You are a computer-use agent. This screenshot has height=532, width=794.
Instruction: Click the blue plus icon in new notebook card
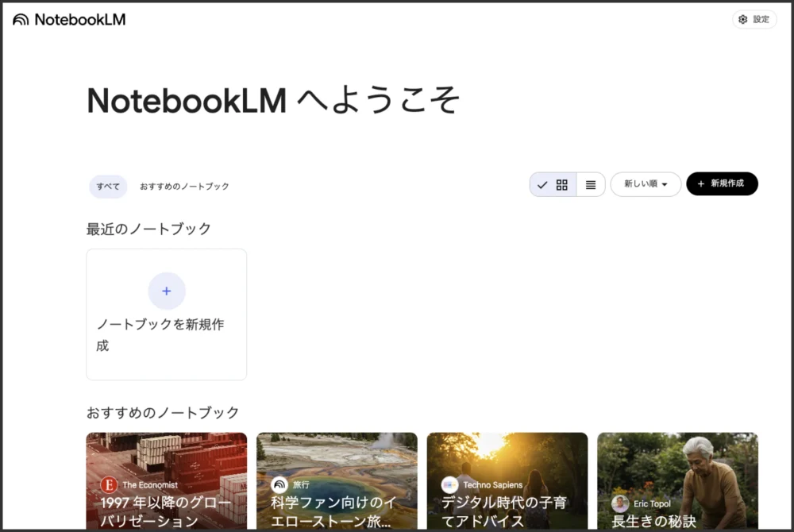[167, 291]
